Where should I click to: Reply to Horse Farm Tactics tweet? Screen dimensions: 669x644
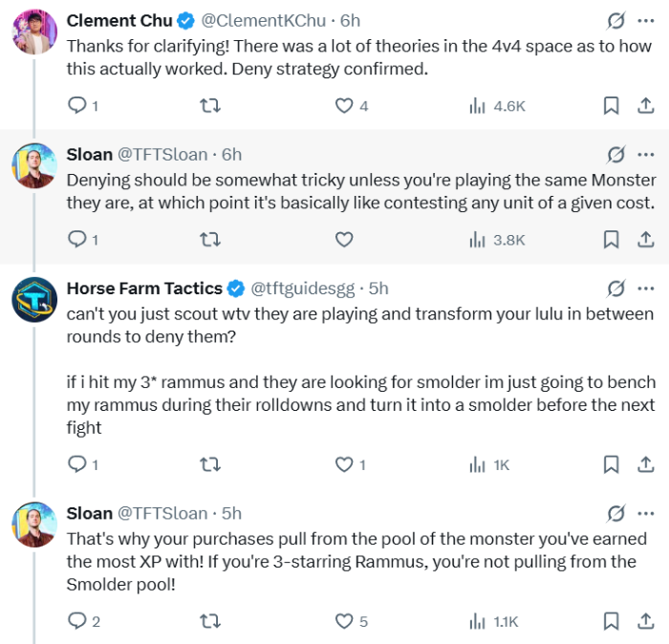77,465
